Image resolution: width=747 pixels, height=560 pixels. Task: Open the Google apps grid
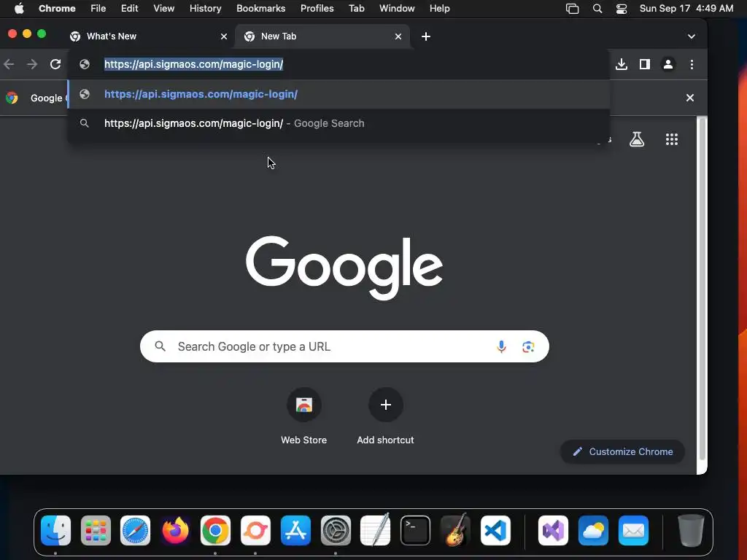click(672, 139)
